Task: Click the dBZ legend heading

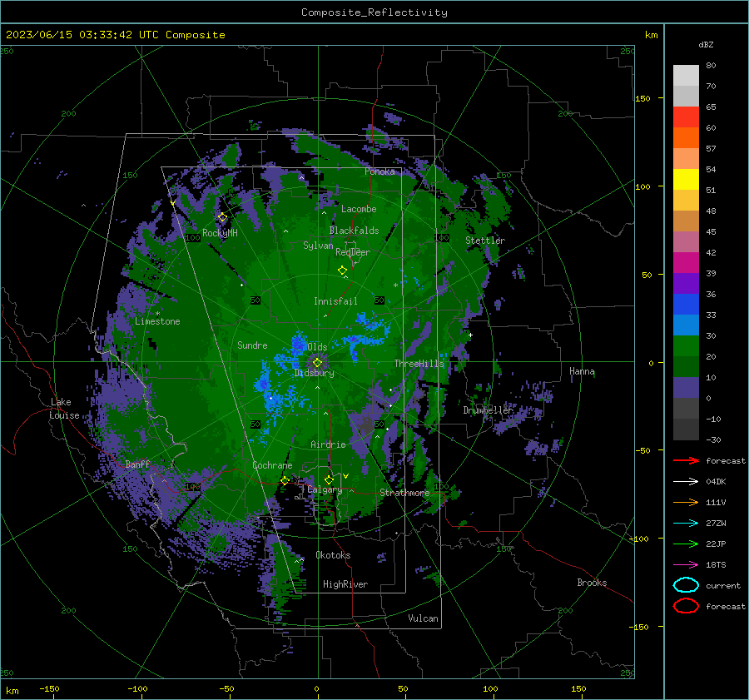Action: 706,44
